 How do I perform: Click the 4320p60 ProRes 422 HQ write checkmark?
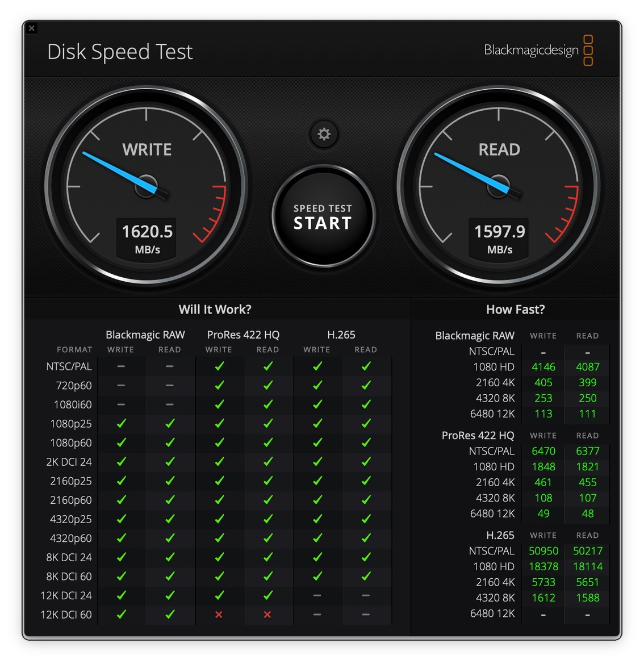(x=219, y=538)
